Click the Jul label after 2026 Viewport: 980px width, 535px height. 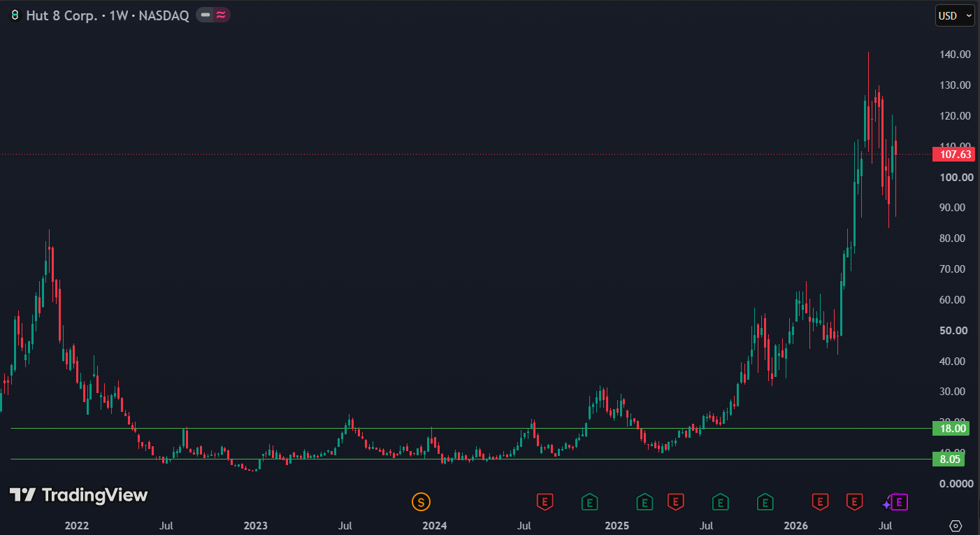pos(886,526)
